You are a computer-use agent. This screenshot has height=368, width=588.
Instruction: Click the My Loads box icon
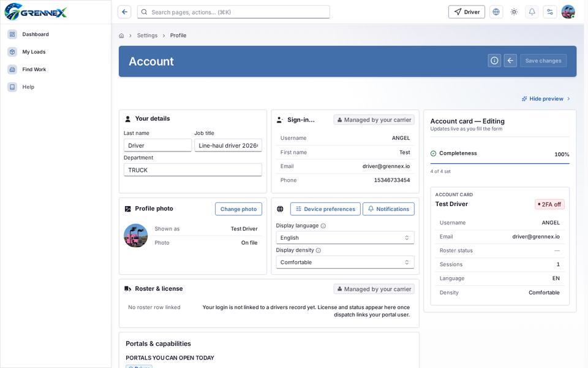pos(12,52)
